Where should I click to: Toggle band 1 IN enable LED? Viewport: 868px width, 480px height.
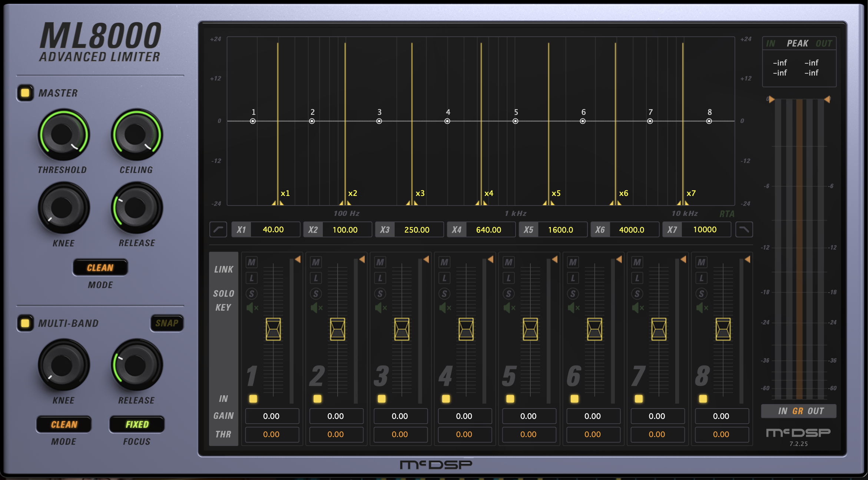click(x=253, y=399)
